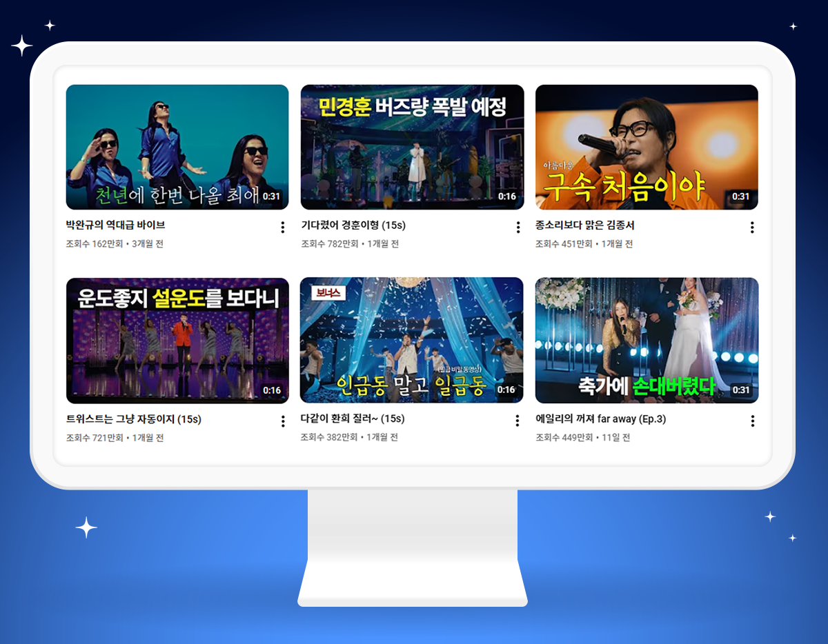This screenshot has width=828, height=644.
Task: Open video titled 종소리보다 맑은 김종서
Action: click(x=591, y=224)
